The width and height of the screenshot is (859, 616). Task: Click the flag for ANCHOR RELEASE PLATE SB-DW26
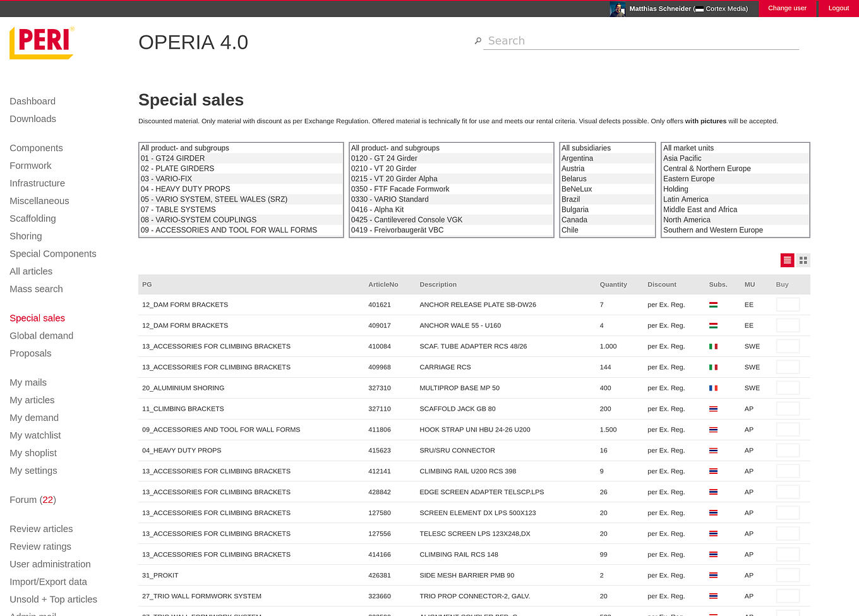(x=713, y=305)
